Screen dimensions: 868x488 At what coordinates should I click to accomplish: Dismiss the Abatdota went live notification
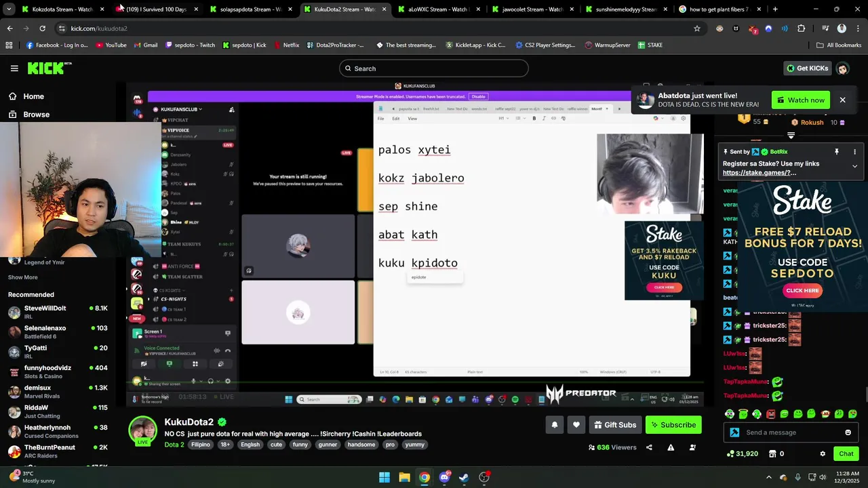coord(842,100)
